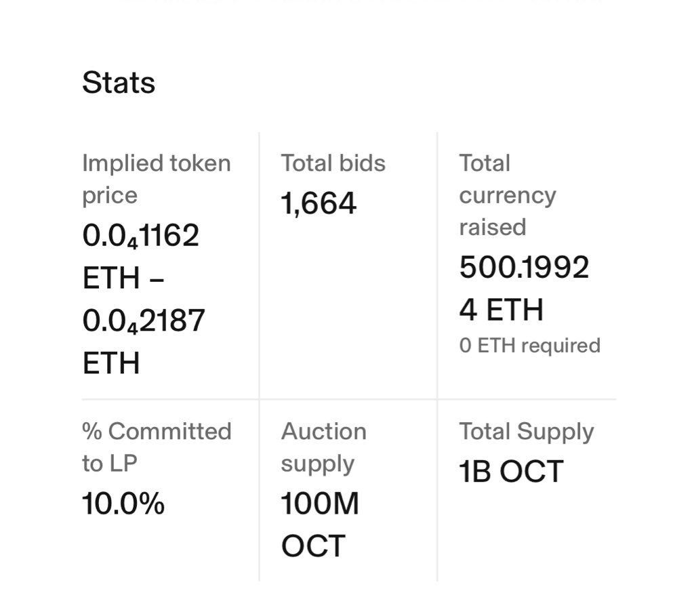
Task: Select the Total Supply label
Action: point(526,432)
